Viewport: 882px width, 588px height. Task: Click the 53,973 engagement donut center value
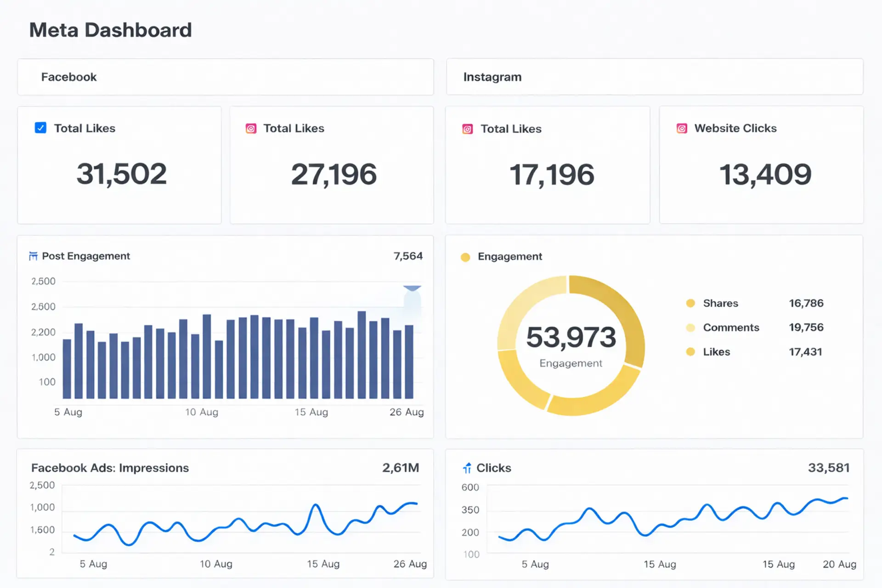coord(571,337)
